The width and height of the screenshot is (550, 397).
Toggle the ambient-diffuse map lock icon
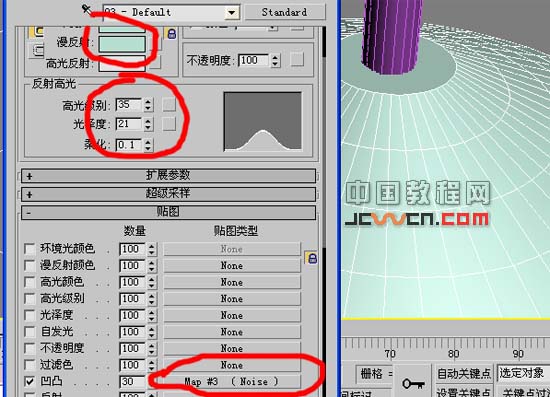(x=311, y=258)
